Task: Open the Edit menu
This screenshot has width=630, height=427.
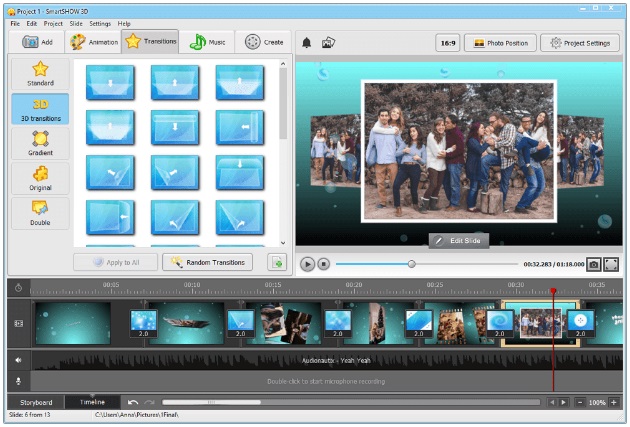Action: 32,24
